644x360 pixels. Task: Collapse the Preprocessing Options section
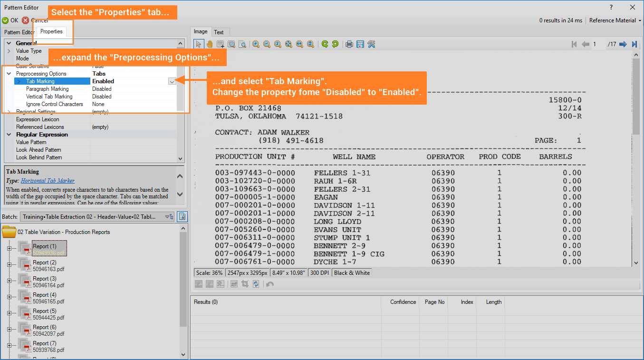[9, 74]
